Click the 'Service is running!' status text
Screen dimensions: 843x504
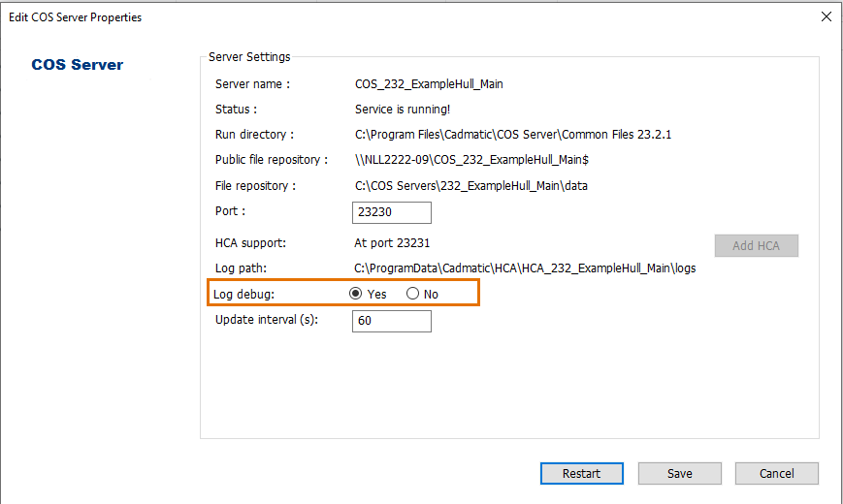(x=403, y=110)
